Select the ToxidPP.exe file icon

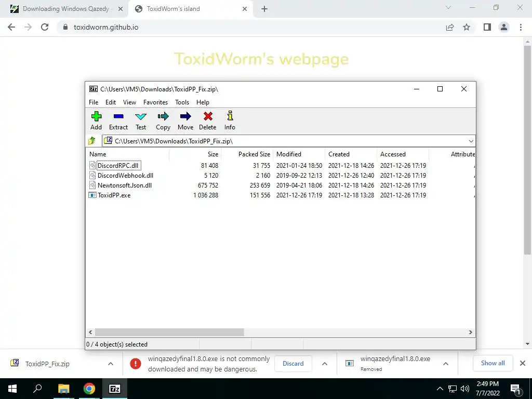click(x=92, y=195)
